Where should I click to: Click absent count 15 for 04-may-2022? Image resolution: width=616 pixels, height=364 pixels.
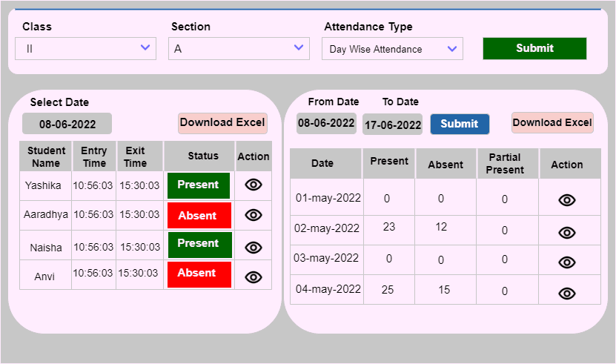444,290
